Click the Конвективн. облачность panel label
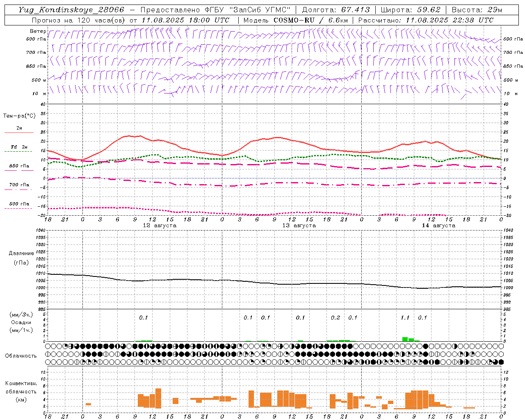The image size is (525, 420). tap(21, 388)
